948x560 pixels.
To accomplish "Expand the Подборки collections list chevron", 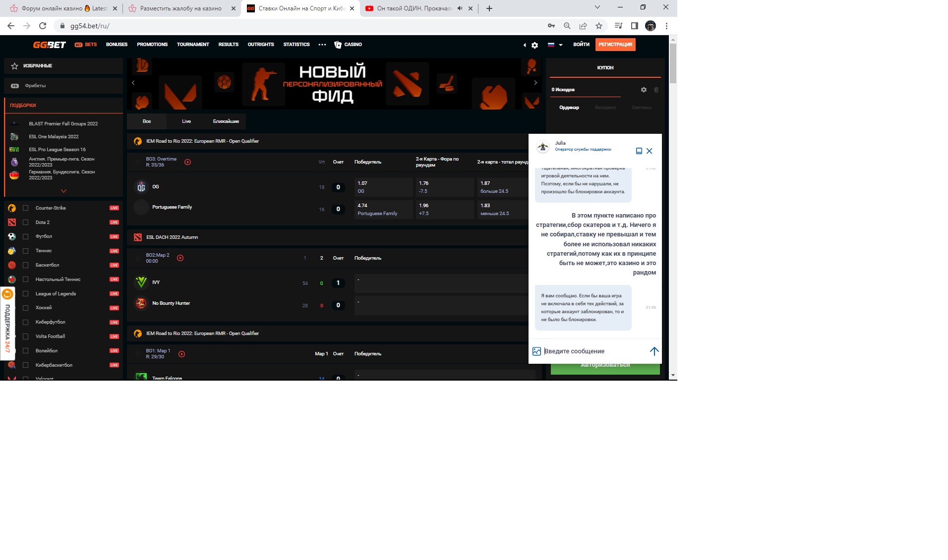I will tap(63, 191).
